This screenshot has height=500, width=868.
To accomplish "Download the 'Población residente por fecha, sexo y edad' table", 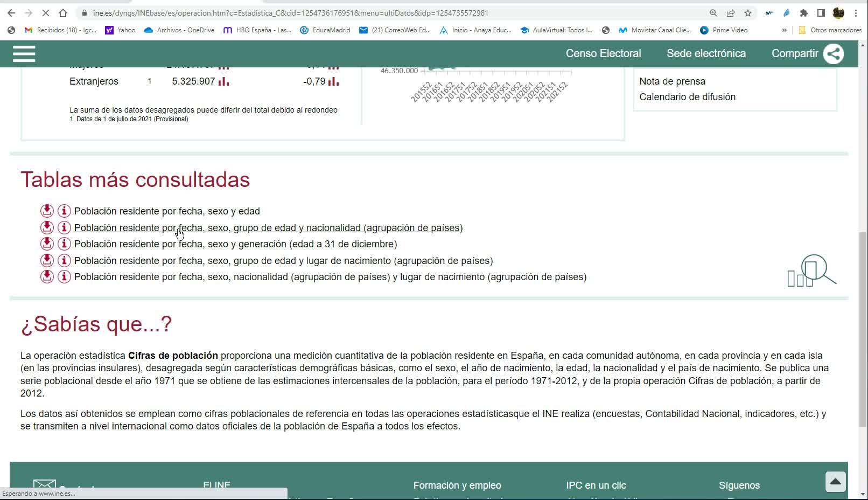I will (x=47, y=211).
